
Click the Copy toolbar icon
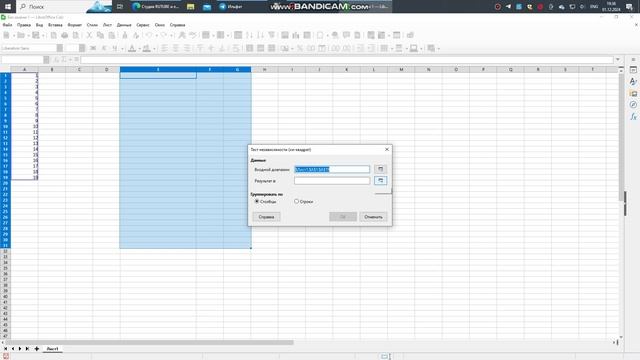point(100,36)
